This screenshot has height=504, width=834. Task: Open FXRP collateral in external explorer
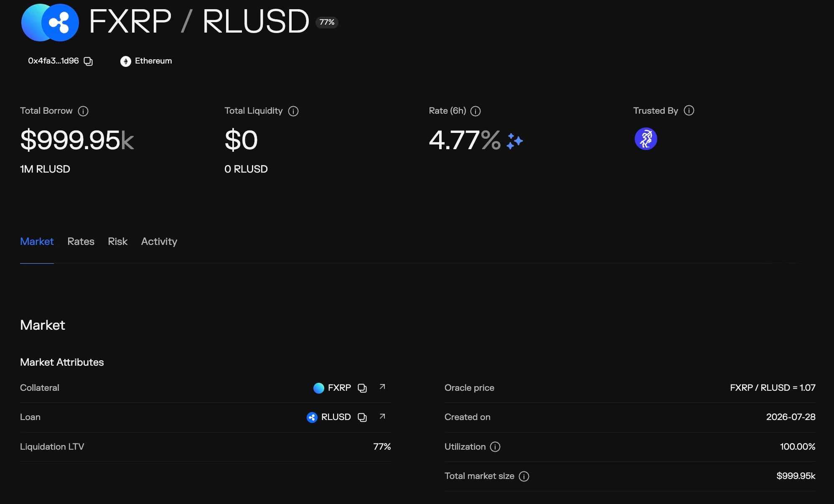point(382,387)
